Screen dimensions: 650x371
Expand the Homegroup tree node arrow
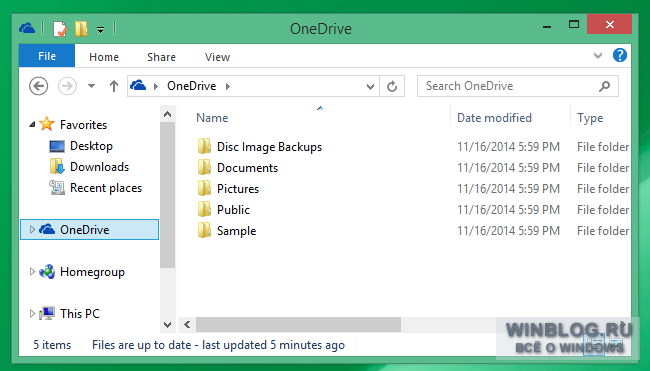(32, 272)
